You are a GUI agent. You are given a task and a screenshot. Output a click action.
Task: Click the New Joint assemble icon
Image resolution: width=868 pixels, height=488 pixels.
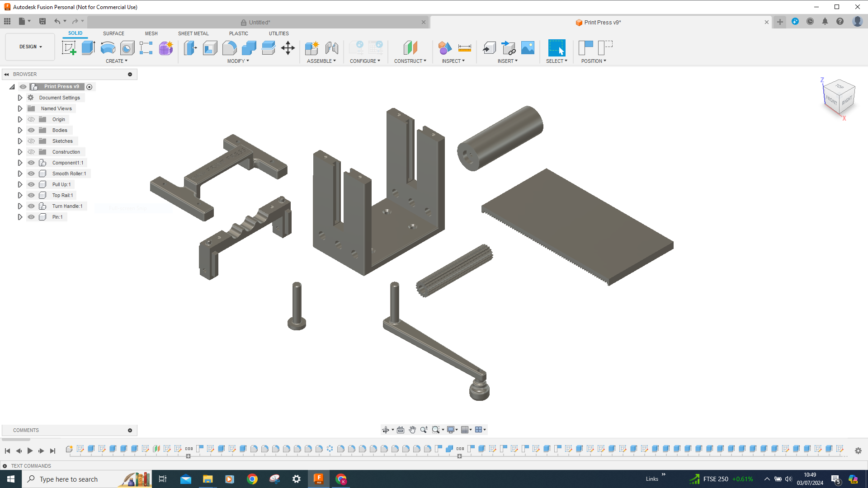coord(331,48)
